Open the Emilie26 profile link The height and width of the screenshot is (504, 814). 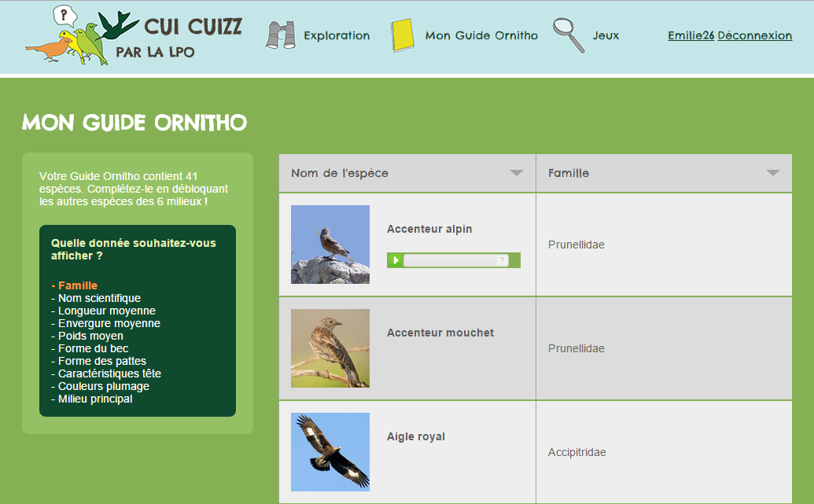tap(691, 35)
